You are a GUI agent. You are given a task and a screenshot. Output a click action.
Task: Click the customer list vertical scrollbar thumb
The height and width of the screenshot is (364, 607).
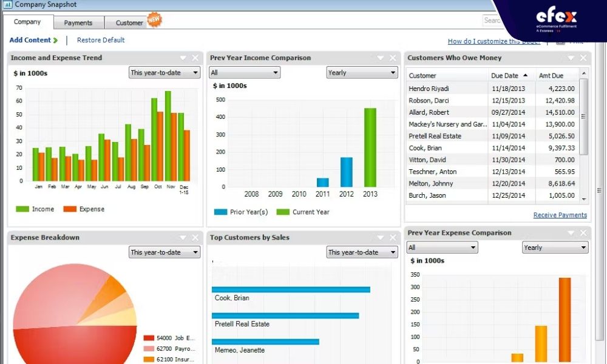pyautogui.click(x=584, y=116)
